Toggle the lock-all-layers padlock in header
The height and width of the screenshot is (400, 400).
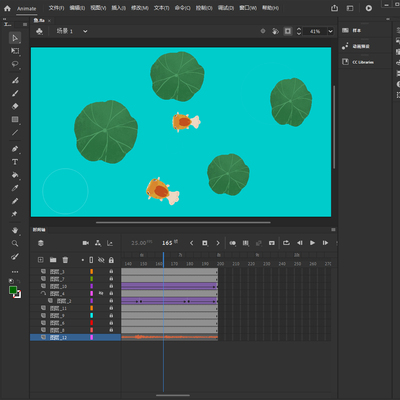[111, 260]
